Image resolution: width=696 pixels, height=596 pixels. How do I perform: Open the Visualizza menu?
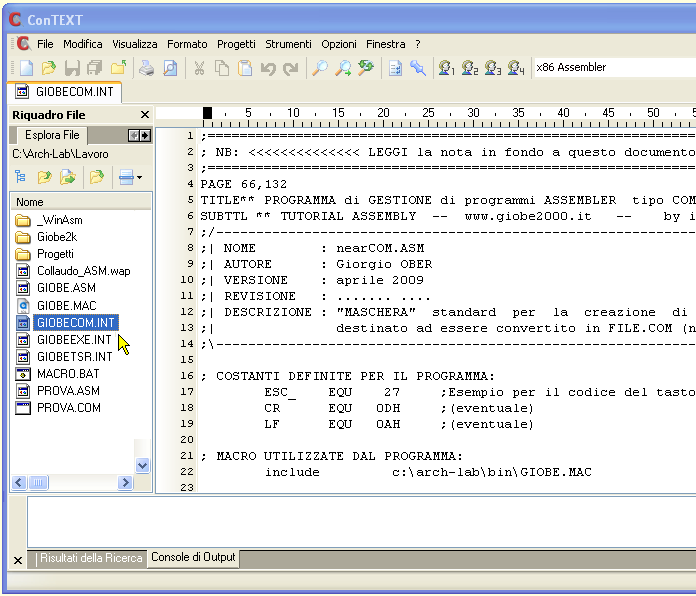[134, 44]
